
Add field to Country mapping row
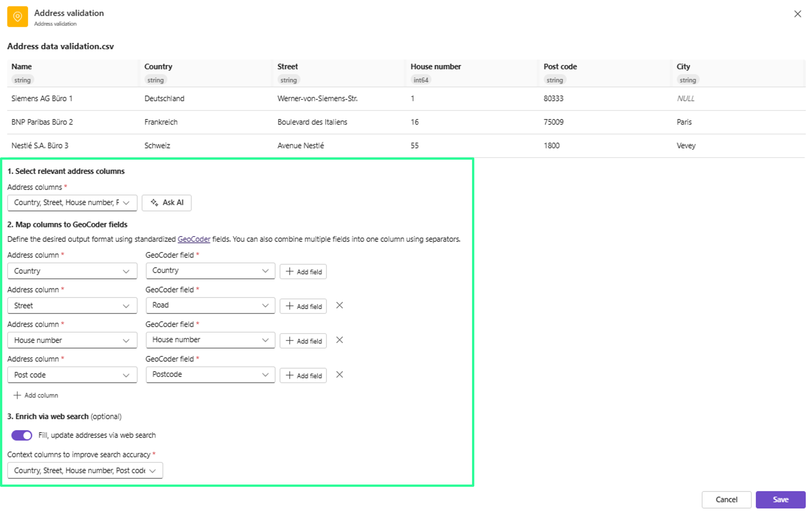tap(303, 271)
